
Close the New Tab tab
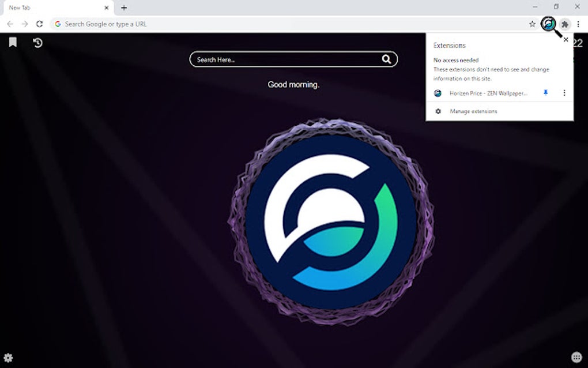pos(107,7)
